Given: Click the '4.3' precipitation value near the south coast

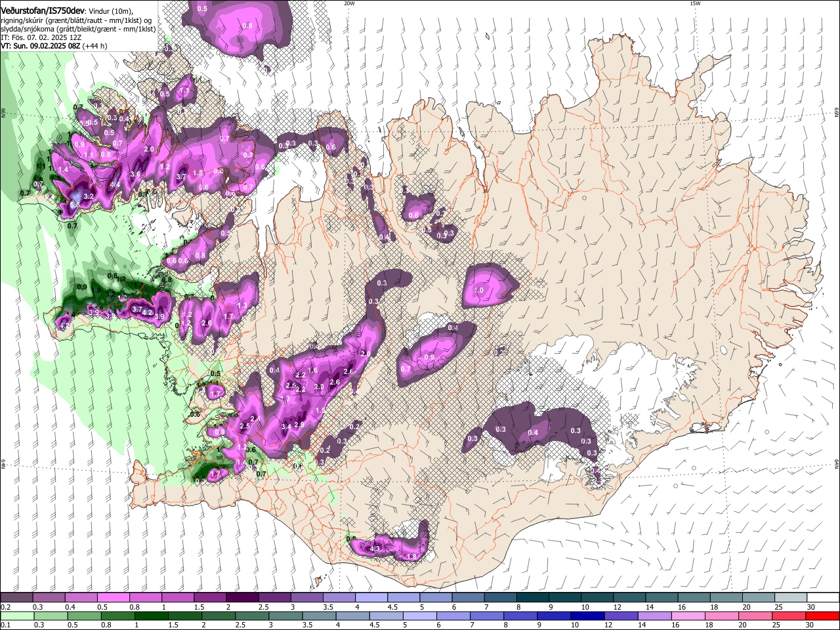Looking at the screenshot, I should pyautogui.click(x=375, y=548).
